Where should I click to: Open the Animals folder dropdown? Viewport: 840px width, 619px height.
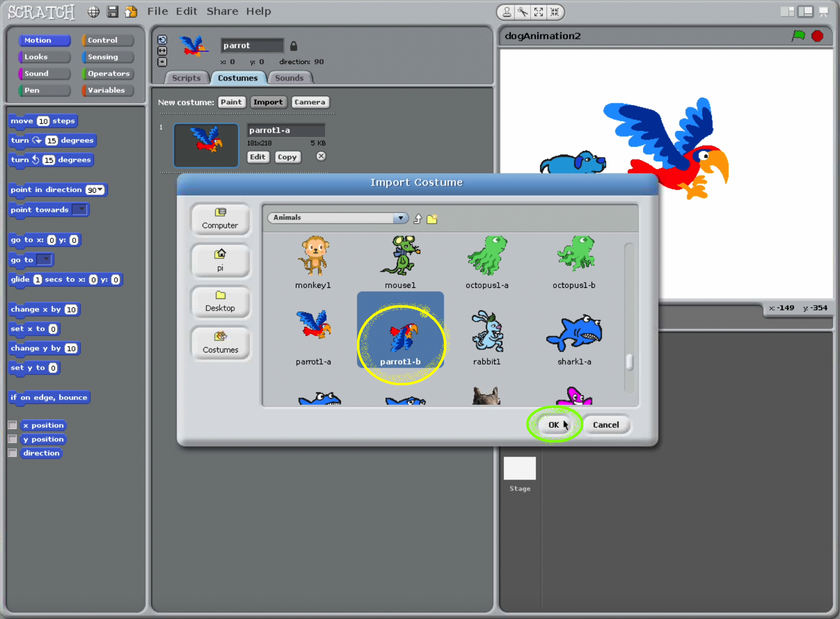pyautogui.click(x=400, y=218)
